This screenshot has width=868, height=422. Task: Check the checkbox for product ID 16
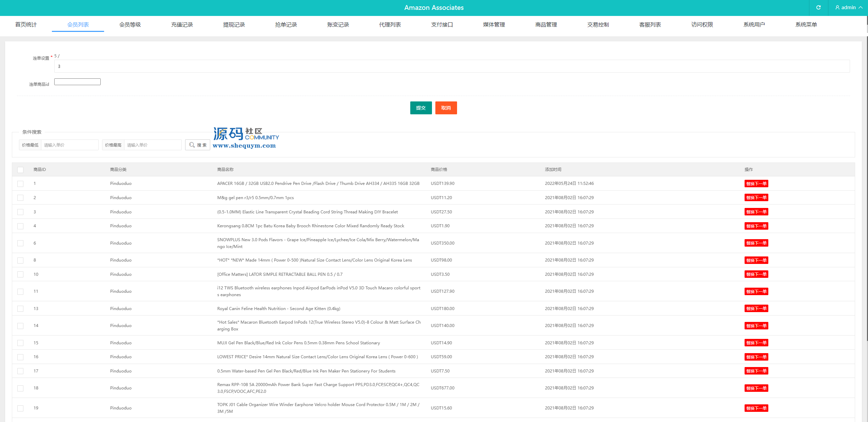[x=20, y=357]
